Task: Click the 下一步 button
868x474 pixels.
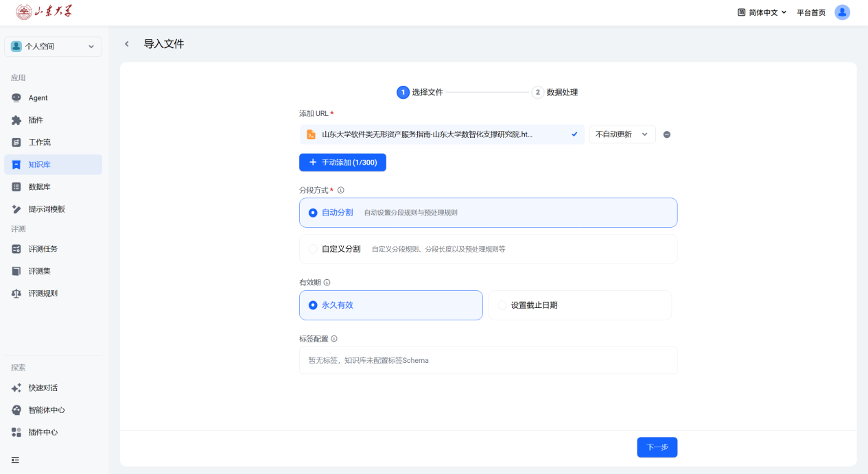Action: [657, 447]
